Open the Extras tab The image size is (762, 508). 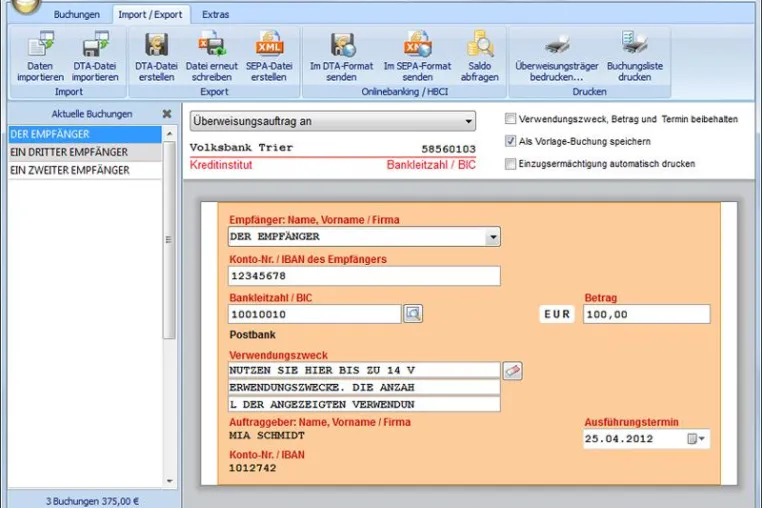215,15
